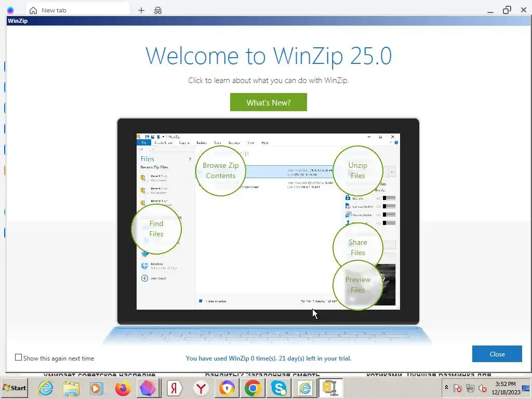Open the Browse Zip Contents bubble
This screenshot has height=399, width=532.
pyautogui.click(x=220, y=170)
